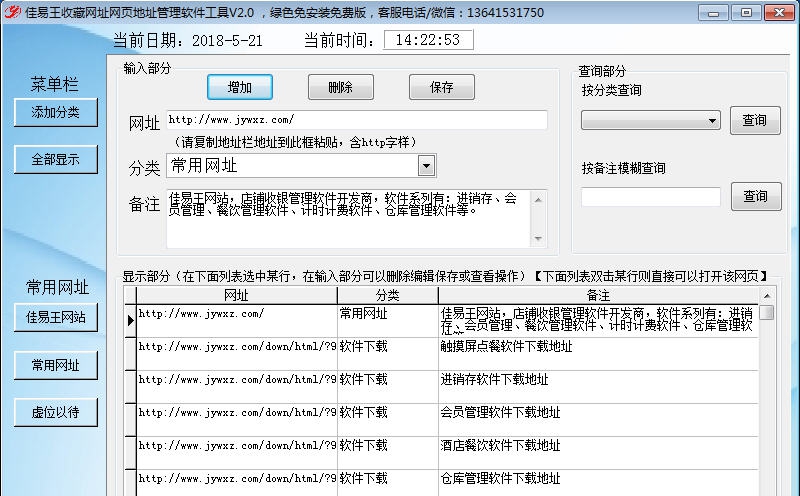Select the http://www.jywxz.com/ row URL cell
The height and width of the screenshot is (496, 800).
click(237, 320)
